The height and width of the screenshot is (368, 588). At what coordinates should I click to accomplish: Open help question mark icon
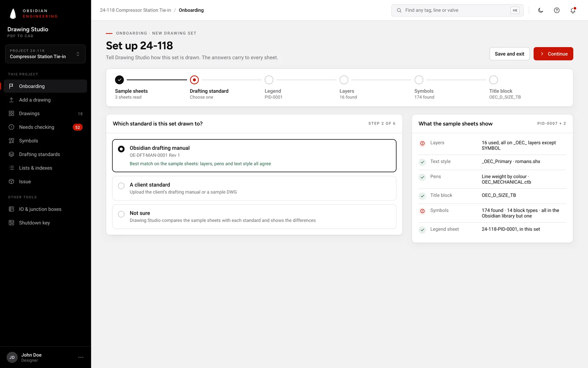pyautogui.click(x=557, y=10)
